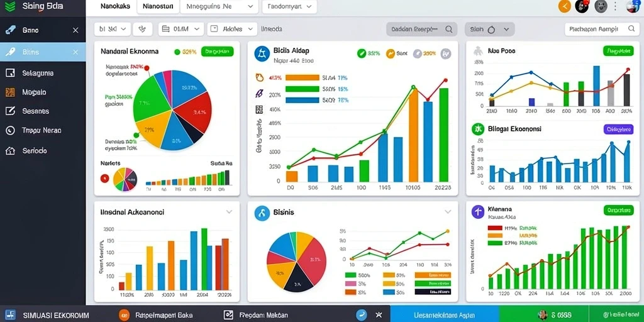
Task: Click the green button in Nandorai Ekonoma panel
Action: (x=217, y=52)
